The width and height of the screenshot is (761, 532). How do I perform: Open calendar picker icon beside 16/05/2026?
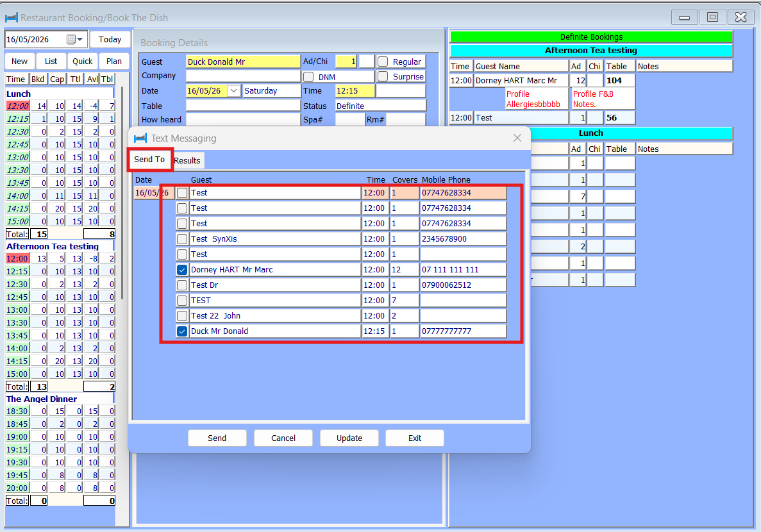pos(71,39)
